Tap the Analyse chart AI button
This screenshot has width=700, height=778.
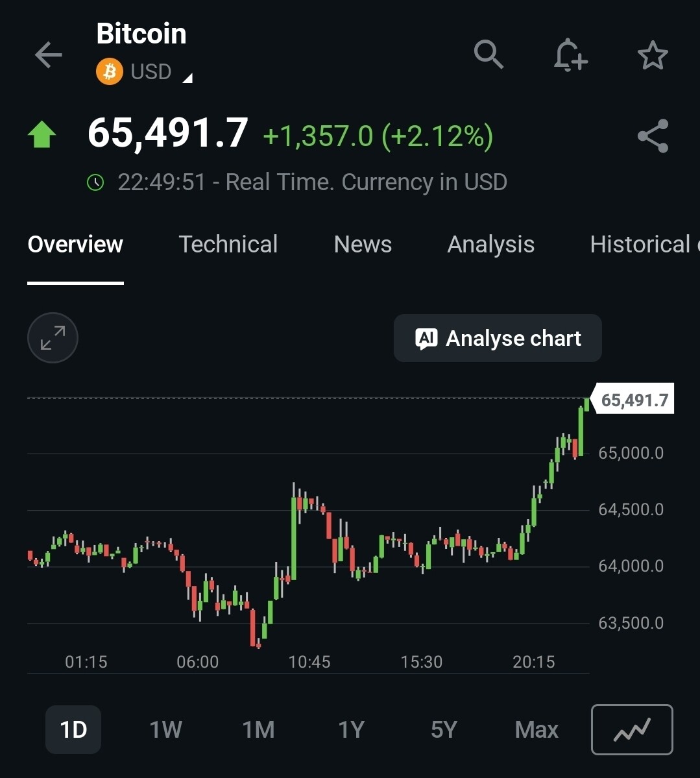(498, 339)
